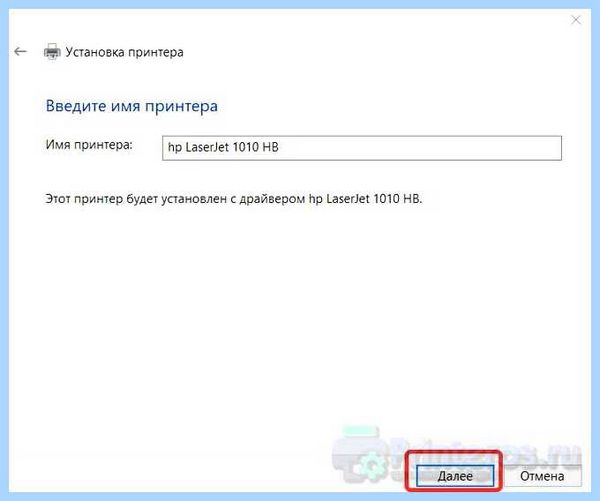The image size is (600, 501).
Task: Click the heading Введите имя принтера
Action: tap(132, 106)
